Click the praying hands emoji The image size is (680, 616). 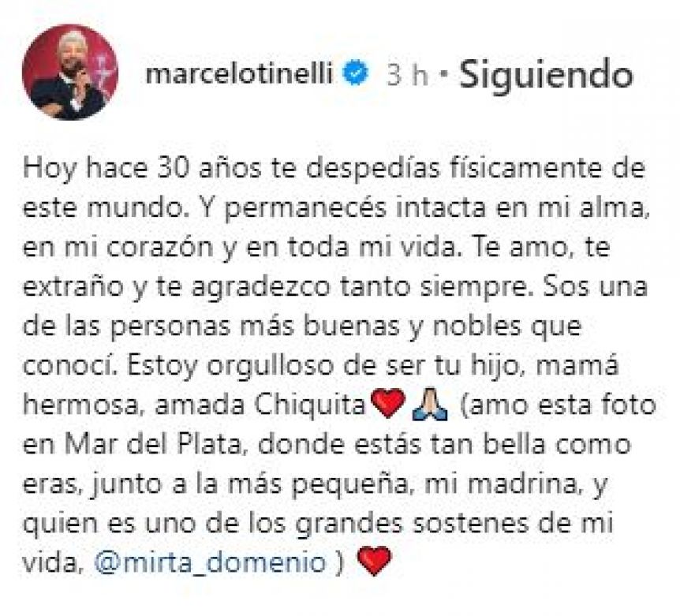coord(430,405)
